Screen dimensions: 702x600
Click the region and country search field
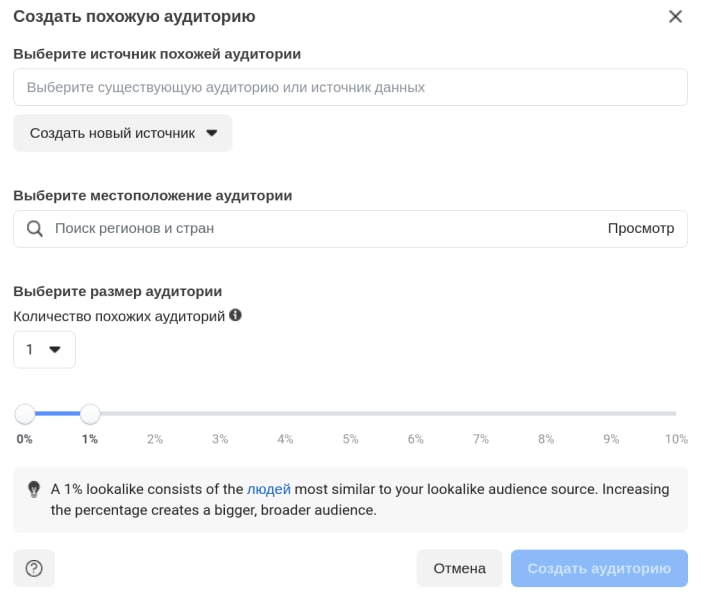320,228
